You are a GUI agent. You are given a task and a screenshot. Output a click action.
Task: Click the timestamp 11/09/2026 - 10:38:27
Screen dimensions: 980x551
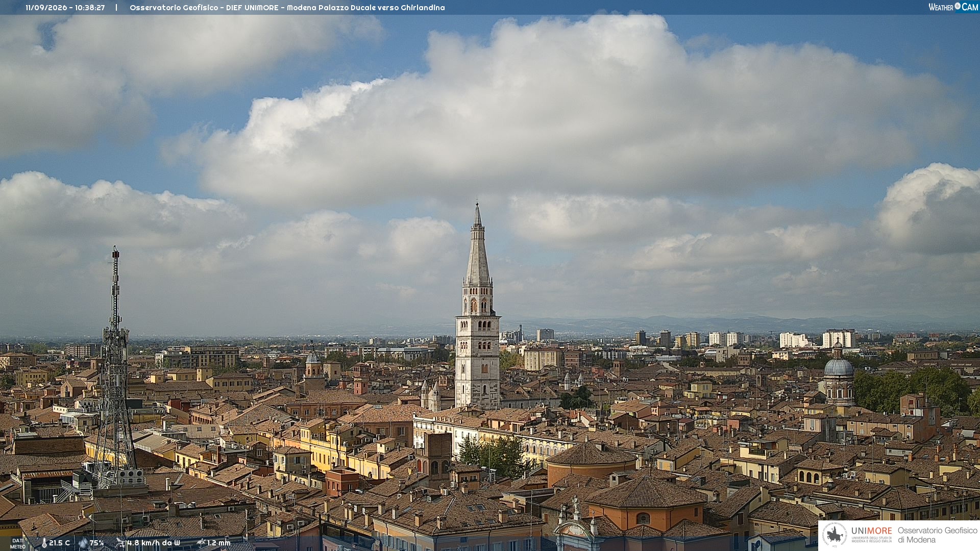pyautogui.click(x=65, y=8)
